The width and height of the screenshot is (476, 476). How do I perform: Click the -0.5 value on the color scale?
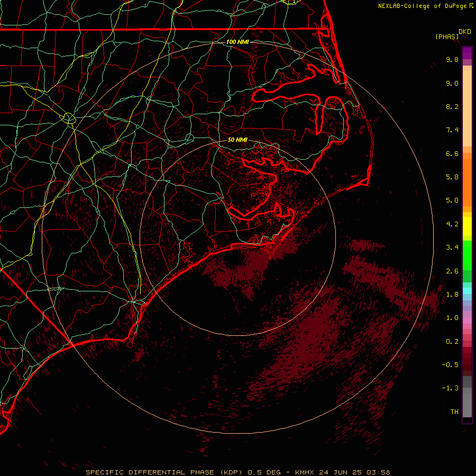point(450,365)
